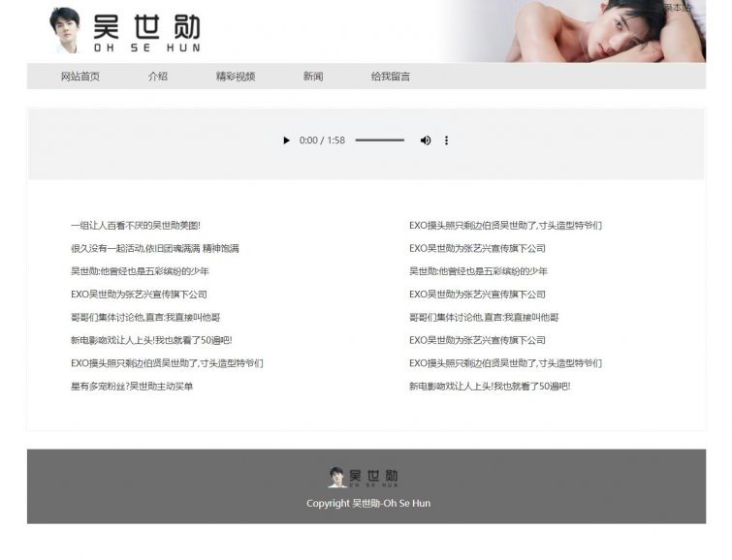732x560 pixels.
Task: Click the 0:00 / 1:58 time display
Action: click(322, 140)
